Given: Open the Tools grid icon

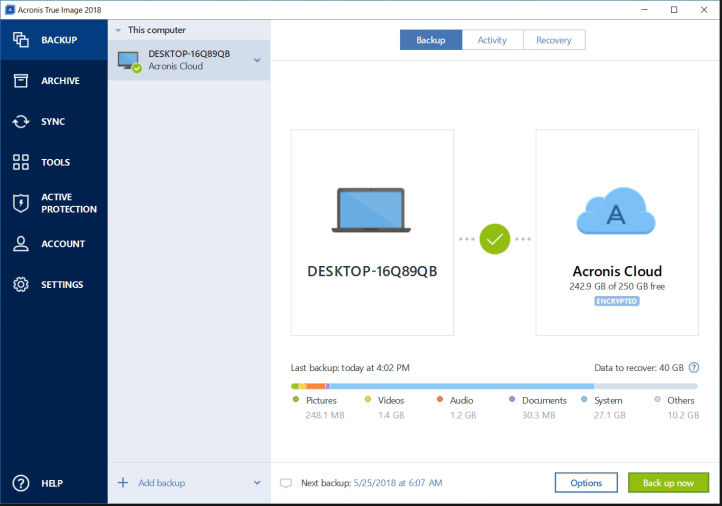Looking at the screenshot, I should [21, 162].
